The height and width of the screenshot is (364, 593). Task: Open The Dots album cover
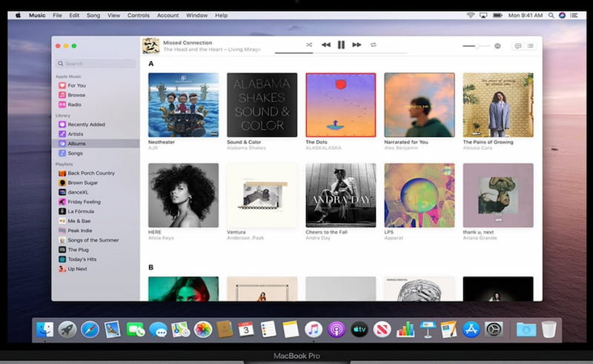pos(341,105)
